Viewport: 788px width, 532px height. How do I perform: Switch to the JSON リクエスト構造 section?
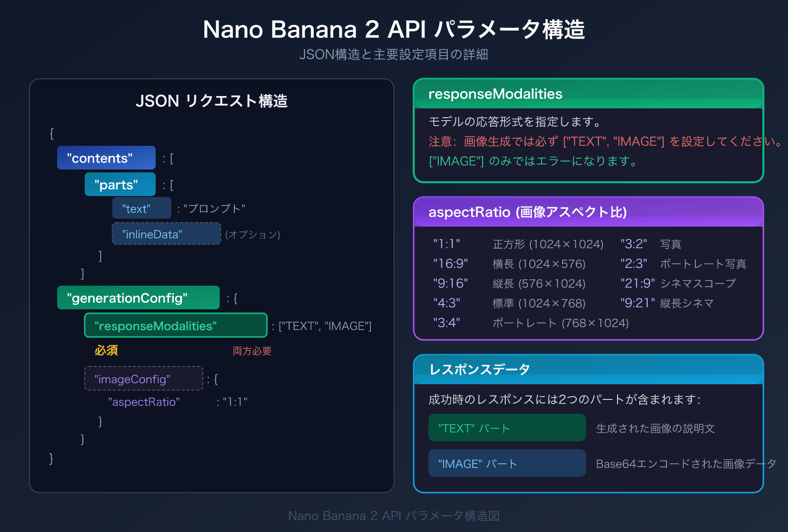(213, 101)
